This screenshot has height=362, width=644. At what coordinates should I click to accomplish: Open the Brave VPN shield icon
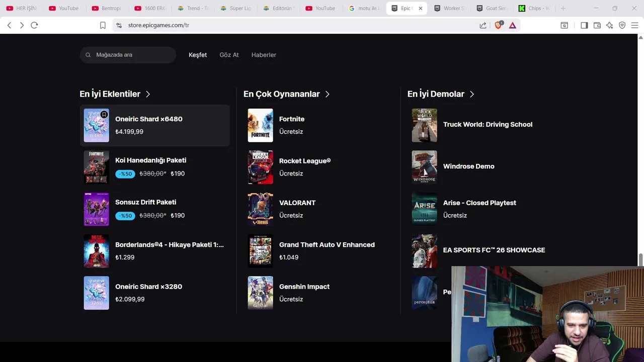(622, 25)
